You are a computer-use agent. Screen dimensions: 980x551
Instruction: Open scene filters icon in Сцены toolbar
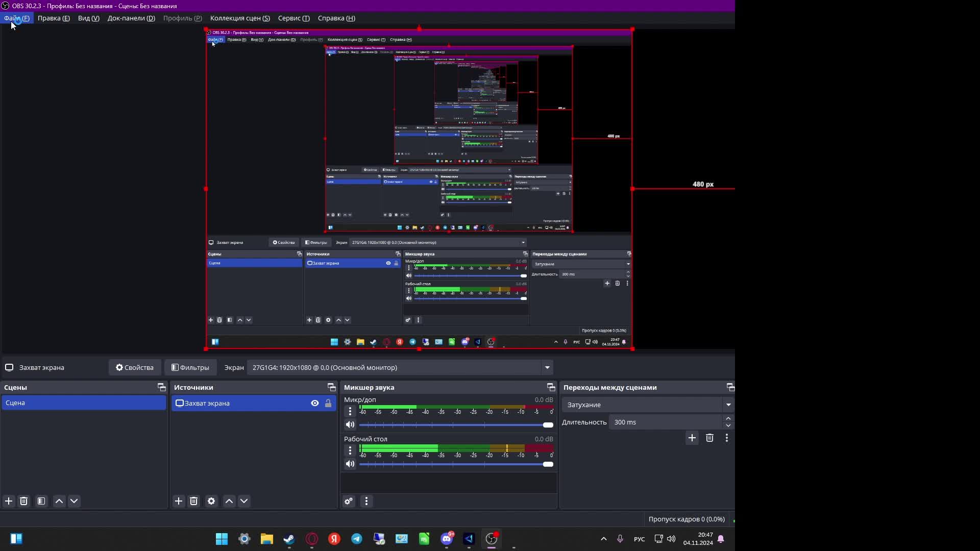coord(41,501)
